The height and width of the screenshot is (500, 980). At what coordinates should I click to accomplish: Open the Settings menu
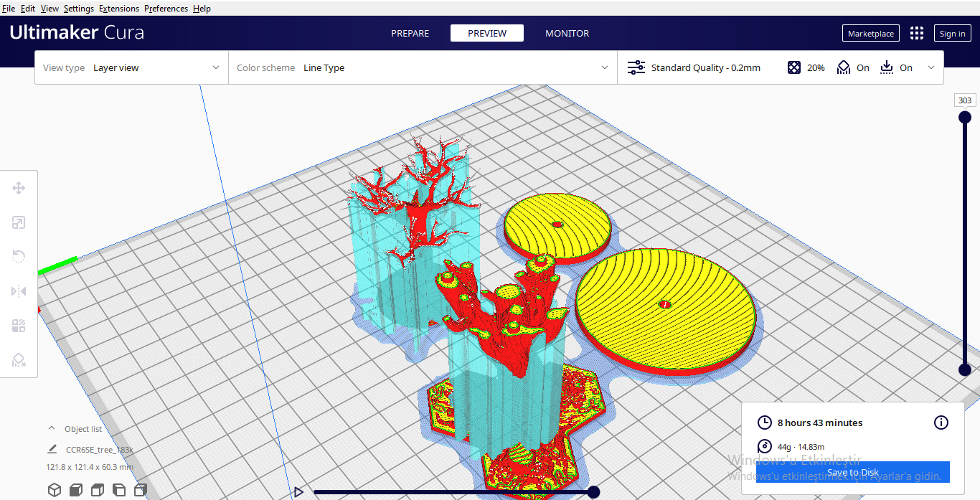coord(79,8)
